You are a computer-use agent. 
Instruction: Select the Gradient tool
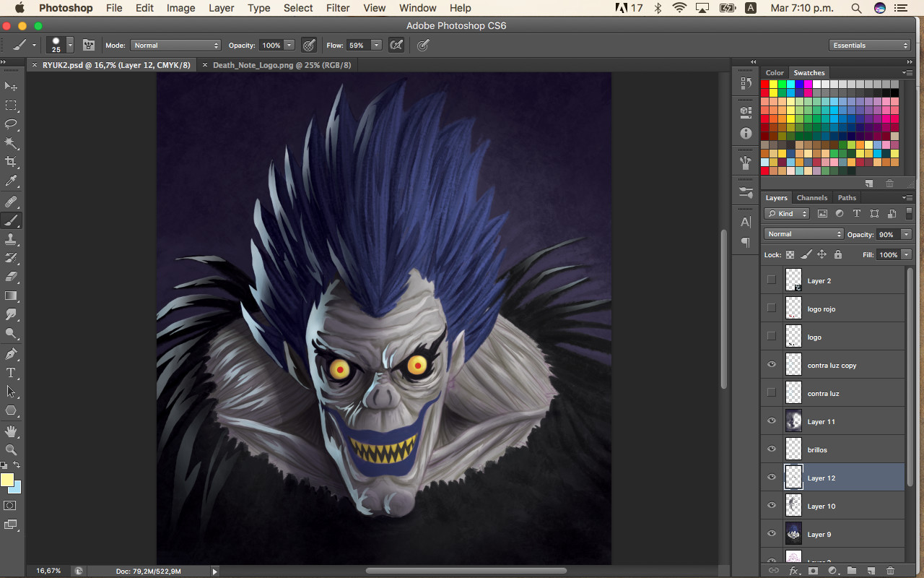(x=11, y=296)
